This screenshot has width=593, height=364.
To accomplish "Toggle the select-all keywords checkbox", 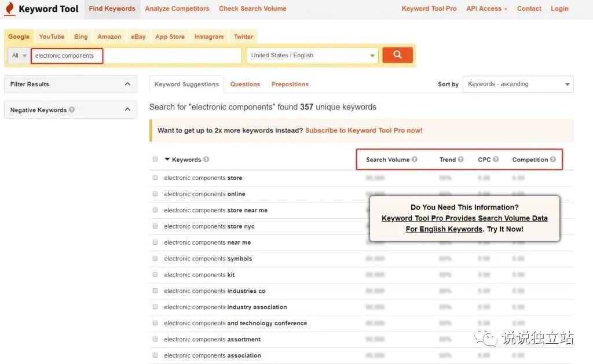I will (155, 159).
